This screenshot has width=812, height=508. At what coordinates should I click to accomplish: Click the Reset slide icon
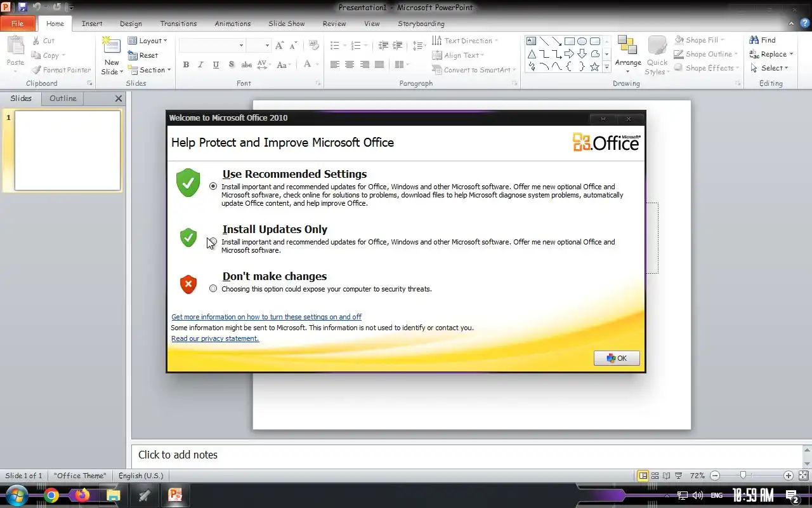pos(133,55)
